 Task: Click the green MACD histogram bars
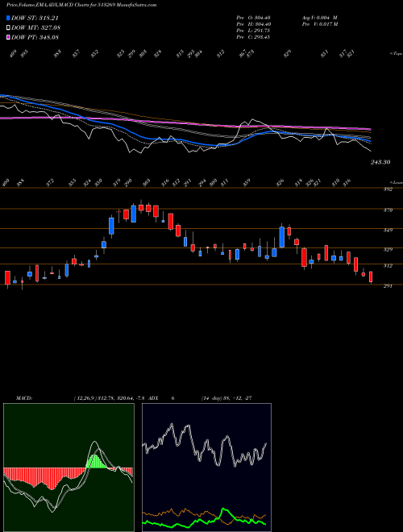tap(96, 461)
